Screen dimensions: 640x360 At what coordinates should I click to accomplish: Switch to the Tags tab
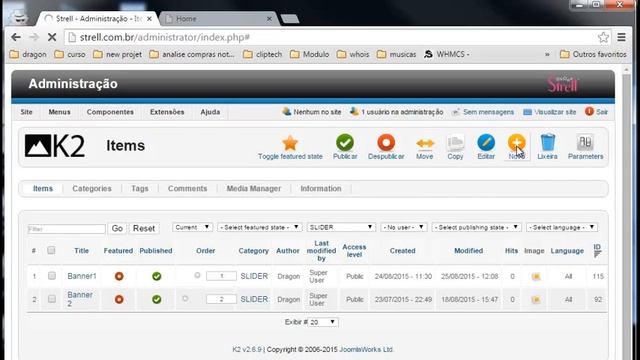(140, 189)
